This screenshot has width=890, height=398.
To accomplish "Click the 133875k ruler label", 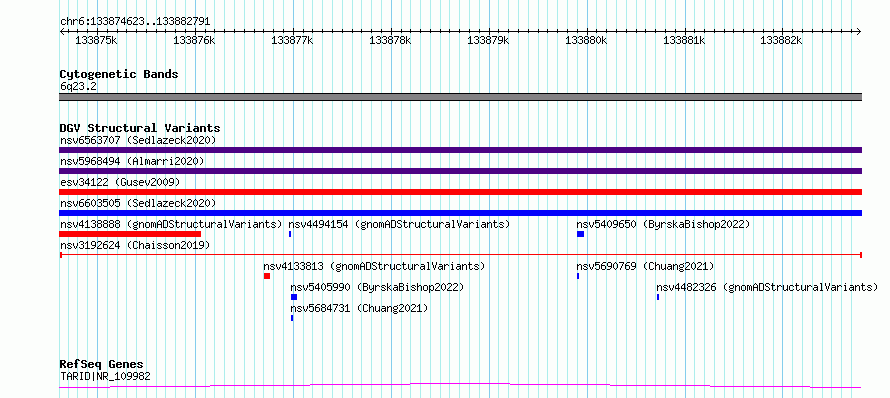I will (x=96, y=40).
